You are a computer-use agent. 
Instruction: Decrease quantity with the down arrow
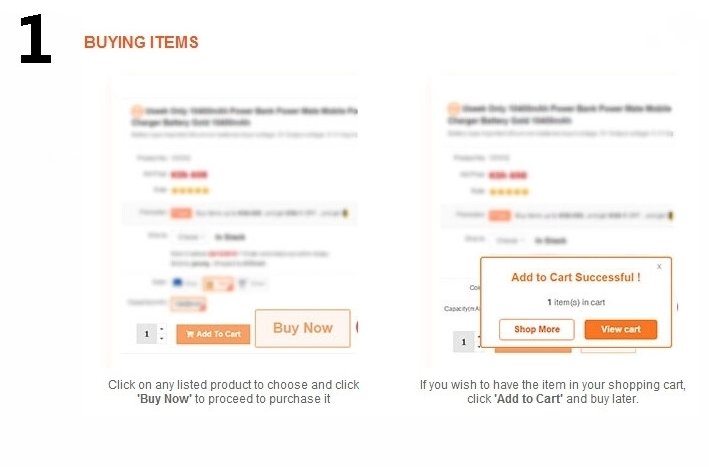tap(161, 339)
